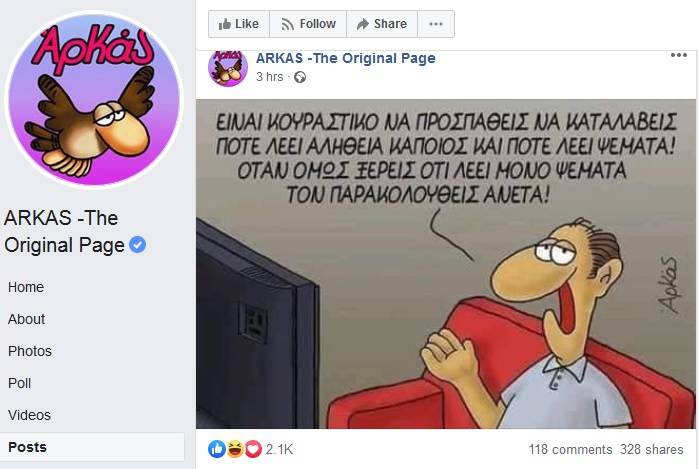Click the blue like reaction icon

click(217, 449)
